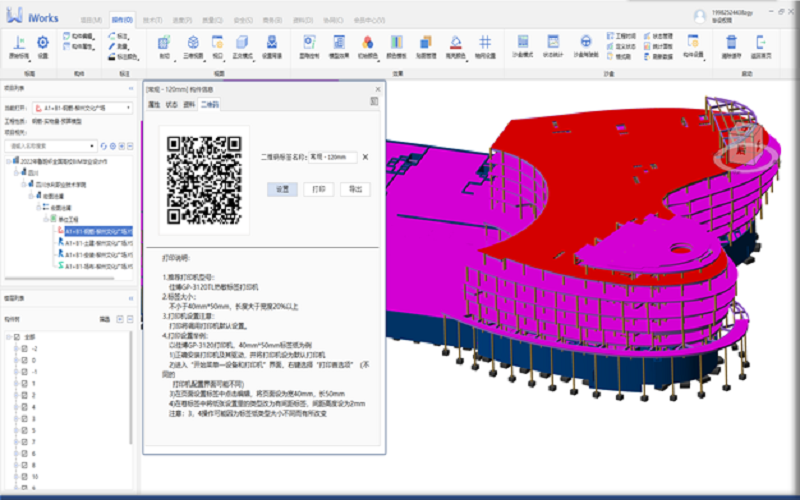Select the 测量 measure tool

[x=119, y=46]
